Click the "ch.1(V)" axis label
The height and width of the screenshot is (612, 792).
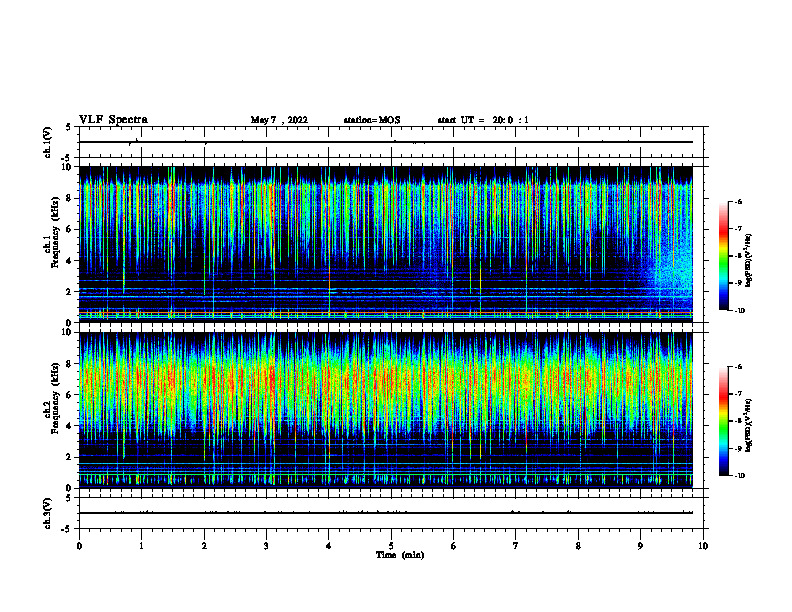(47, 142)
